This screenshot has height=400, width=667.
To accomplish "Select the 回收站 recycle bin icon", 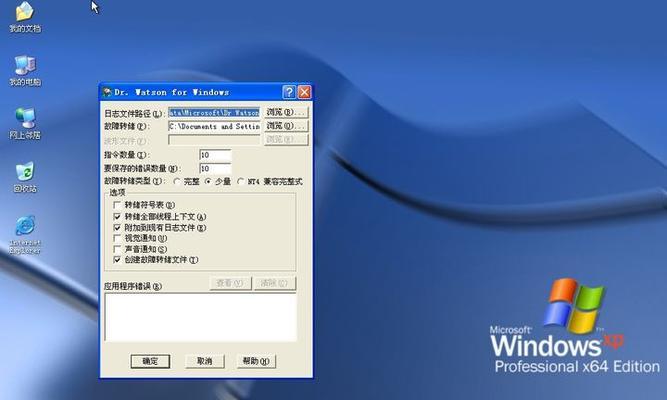I will pyautogui.click(x=25, y=177).
